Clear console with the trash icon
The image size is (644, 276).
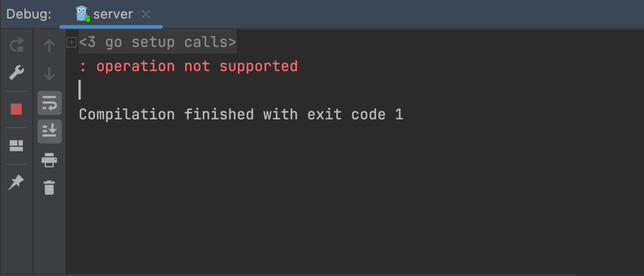[49, 187]
